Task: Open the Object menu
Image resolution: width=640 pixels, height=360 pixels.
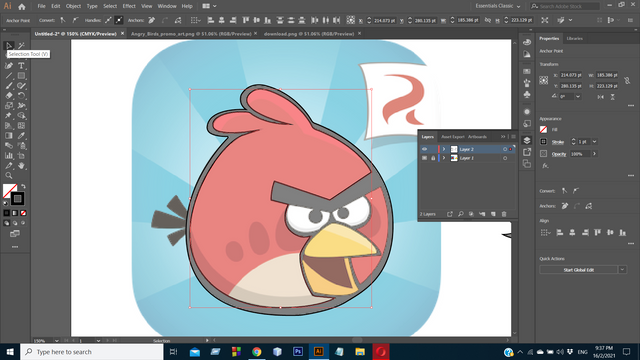Action: pos(73,6)
